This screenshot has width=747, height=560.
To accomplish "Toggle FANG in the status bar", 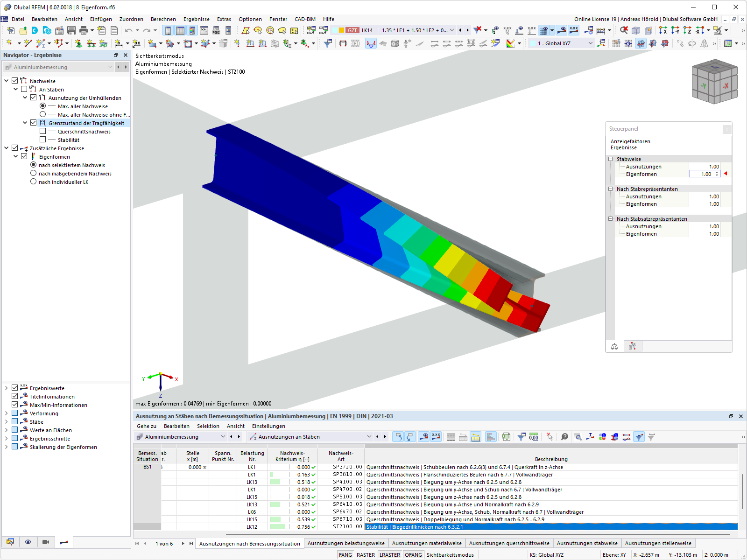I will (345, 555).
